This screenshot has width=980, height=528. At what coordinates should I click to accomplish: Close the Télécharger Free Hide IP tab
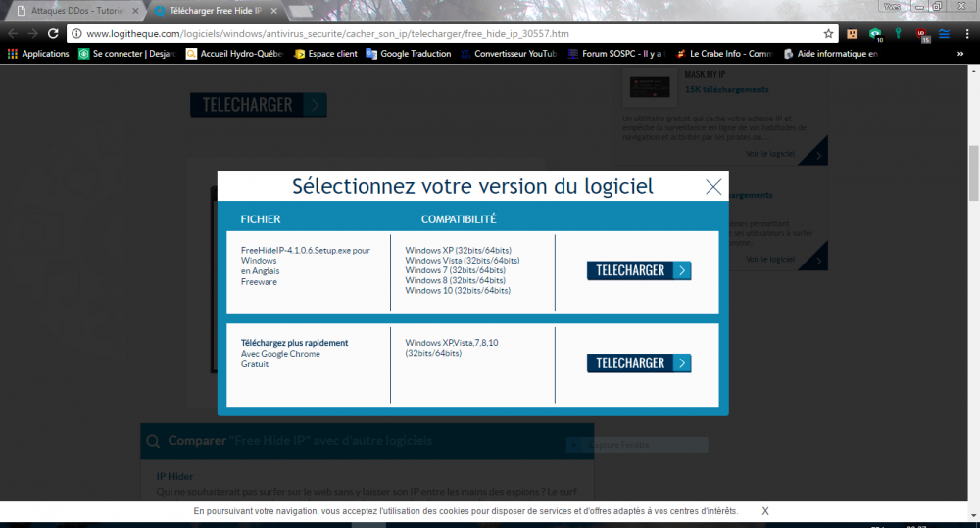[273, 11]
